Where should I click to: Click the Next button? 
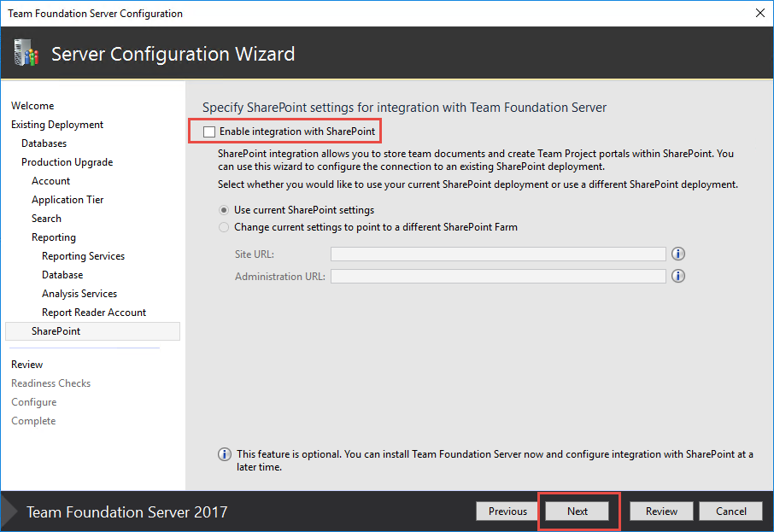coord(578,512)
